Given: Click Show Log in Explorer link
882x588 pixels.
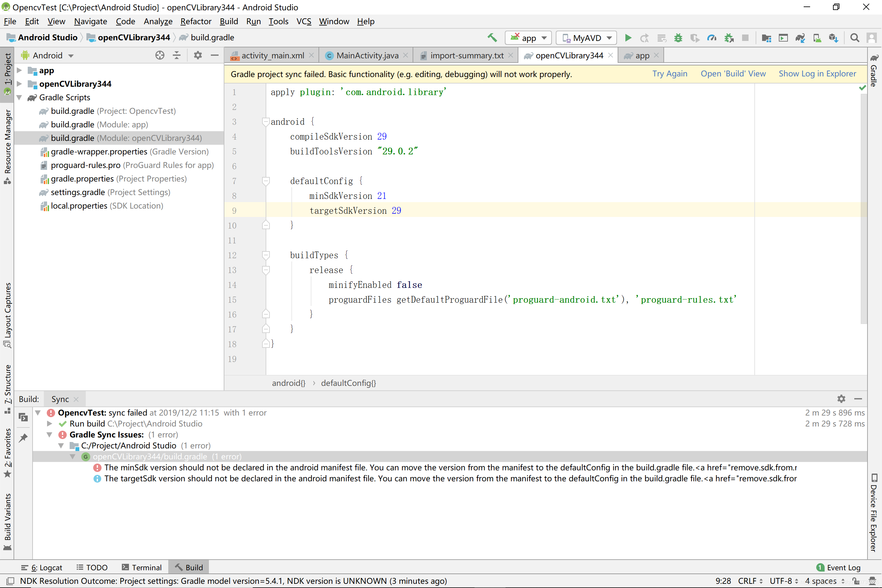Looking at the screenshot, I should (x=817, y=74).
